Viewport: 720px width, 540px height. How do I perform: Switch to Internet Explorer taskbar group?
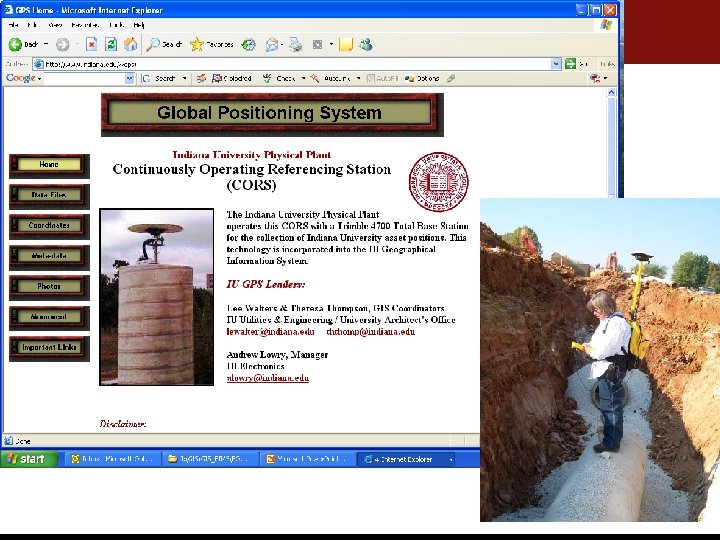click(x=406, y=459)
